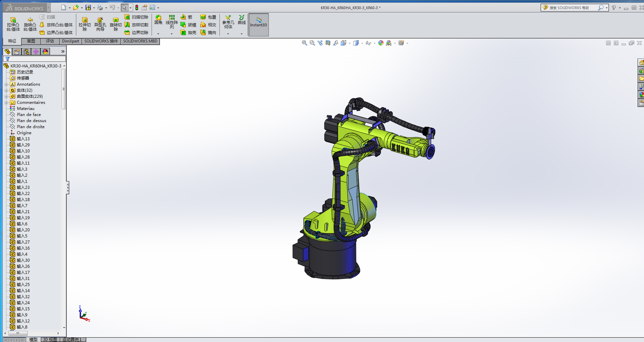Open the 圆角 fillet dropdown arrow
The image size is (644, 342).
pos(158,34)
